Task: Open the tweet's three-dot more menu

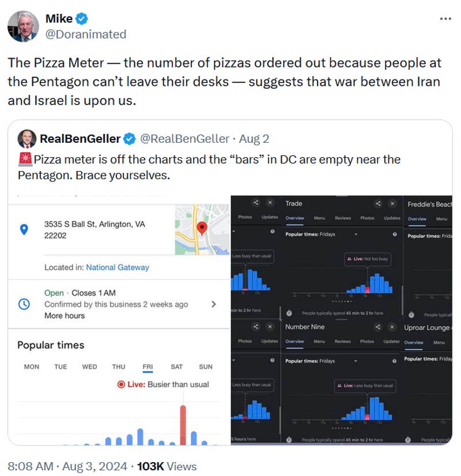Action: [x=445, y=18]
